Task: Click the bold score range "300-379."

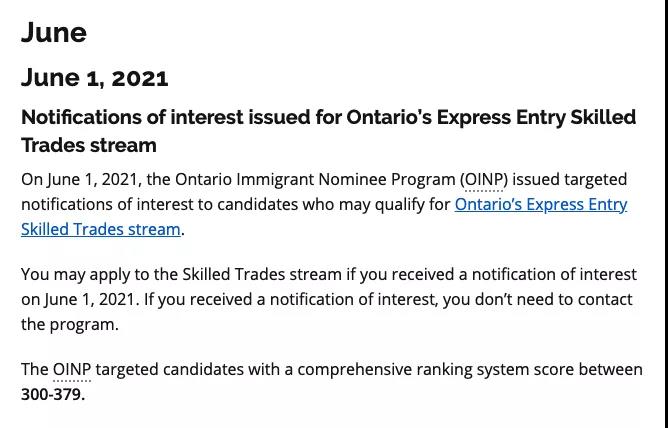Action: (53, 394)
